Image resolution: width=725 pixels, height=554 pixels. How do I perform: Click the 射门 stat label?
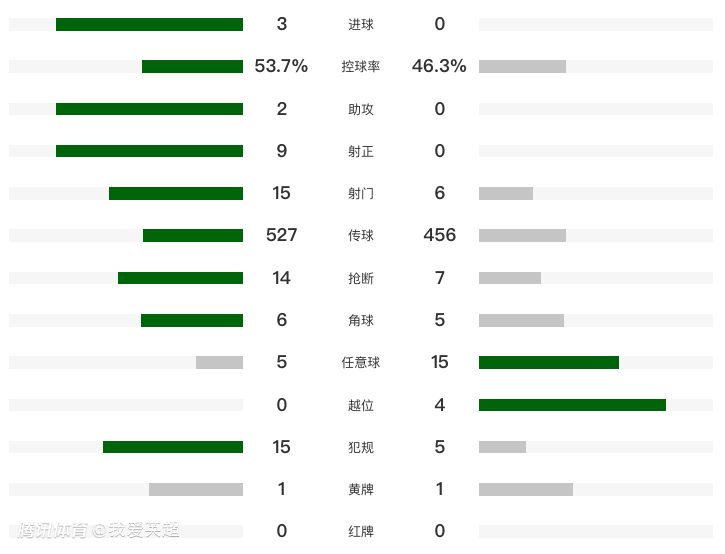click(x=361, y=193)
